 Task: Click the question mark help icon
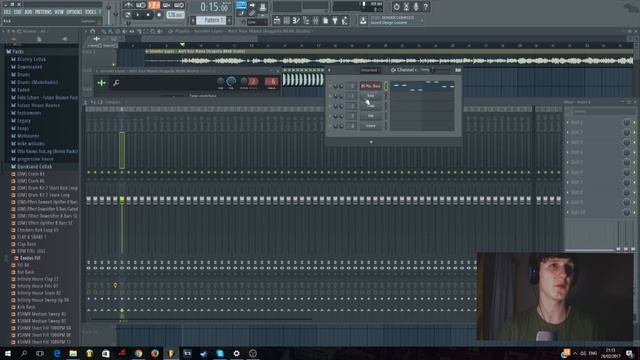tap(426, 7)
